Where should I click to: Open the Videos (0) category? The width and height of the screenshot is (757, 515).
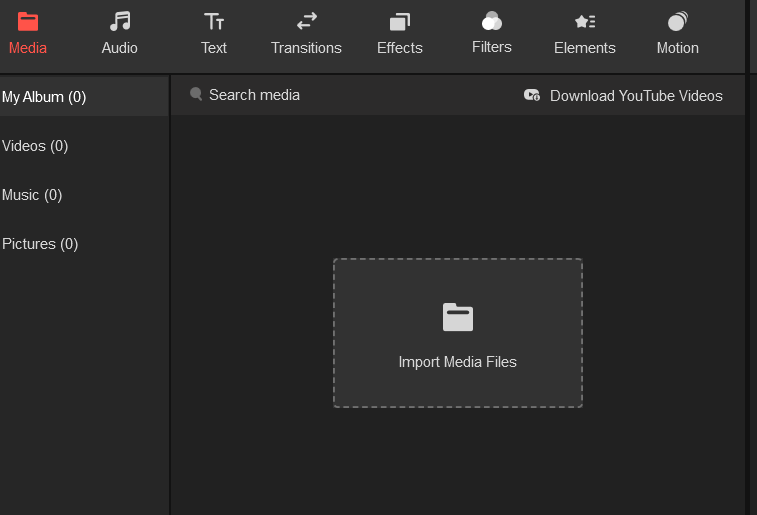coord(35,146)
